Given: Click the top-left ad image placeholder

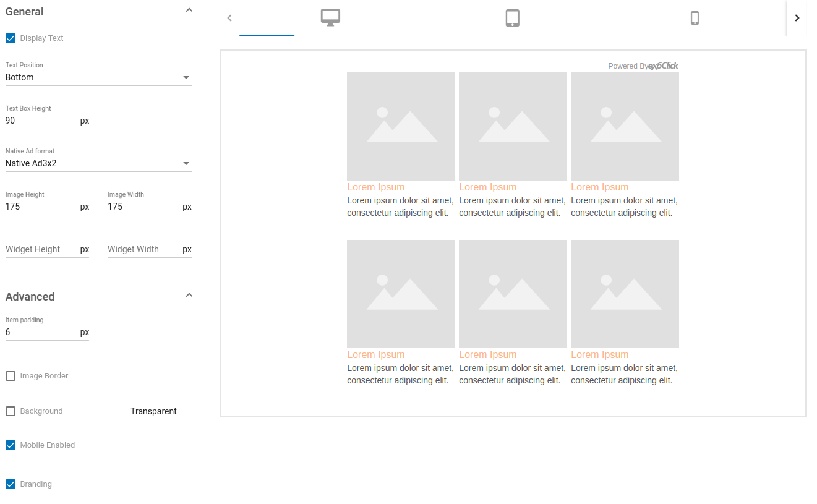Looking at the screenshot, I should tap(401, 126).
